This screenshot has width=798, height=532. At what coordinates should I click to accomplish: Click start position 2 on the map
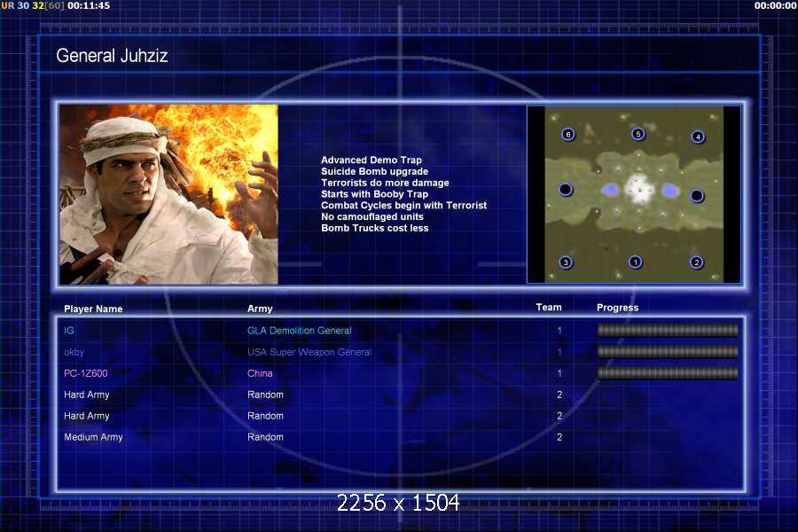696,262
